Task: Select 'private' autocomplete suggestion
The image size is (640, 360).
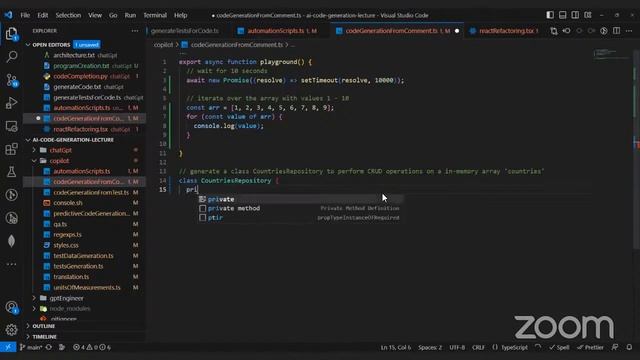Action: (x=300, y=199)
